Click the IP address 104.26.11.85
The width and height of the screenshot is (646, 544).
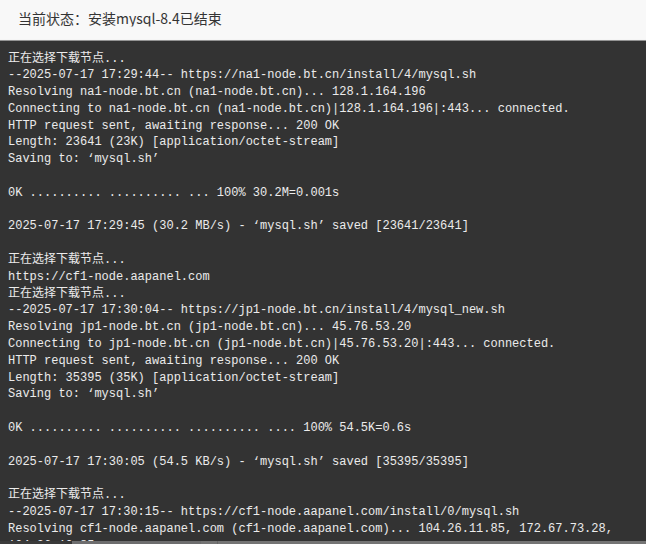click(x=461, y=528)
